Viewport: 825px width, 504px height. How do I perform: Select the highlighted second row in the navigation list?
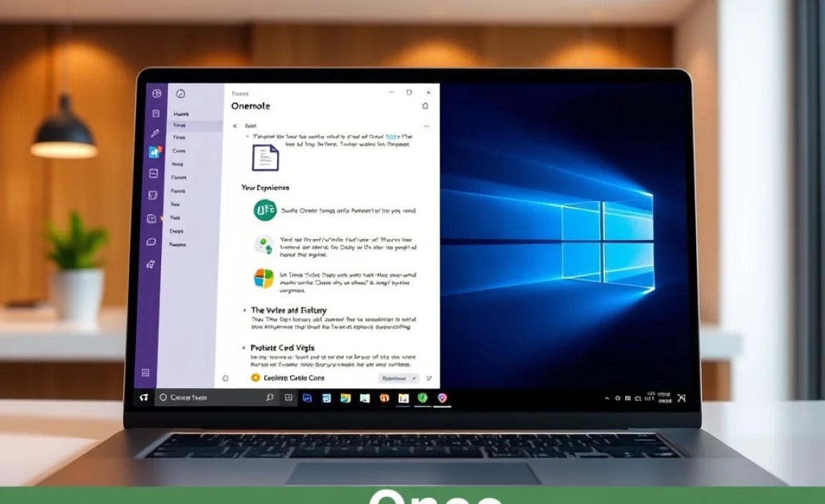[x=195, y=126]
